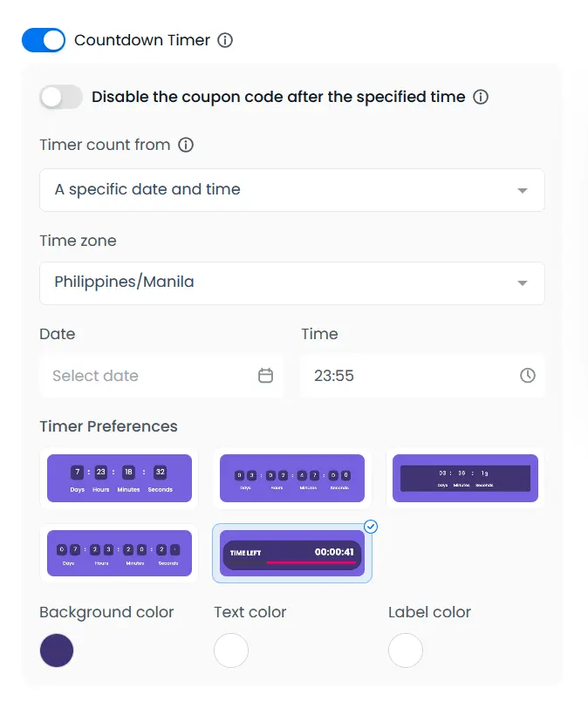Pick the third dark banner timer style
This screenshot has width=588, height=708.
pos(465,478)
